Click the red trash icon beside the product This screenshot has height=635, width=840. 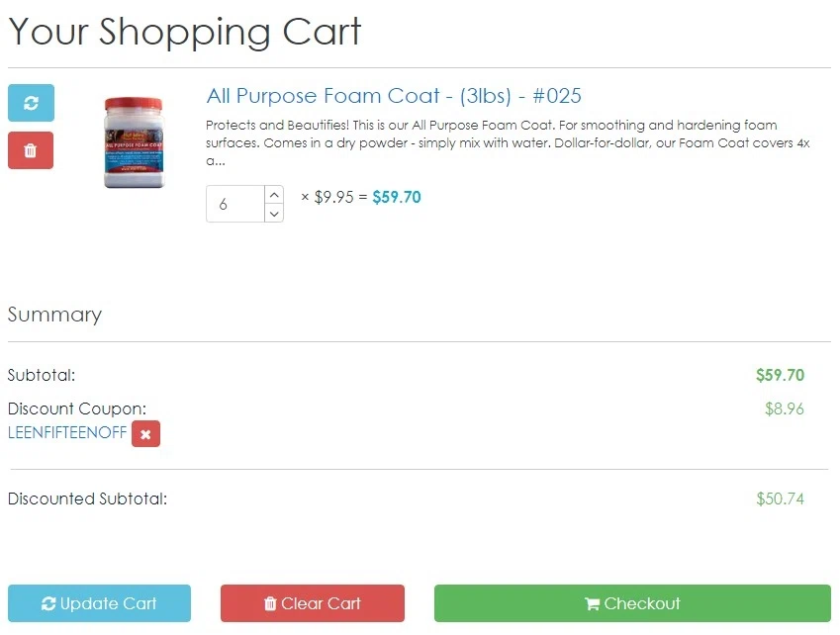[31, 150]
